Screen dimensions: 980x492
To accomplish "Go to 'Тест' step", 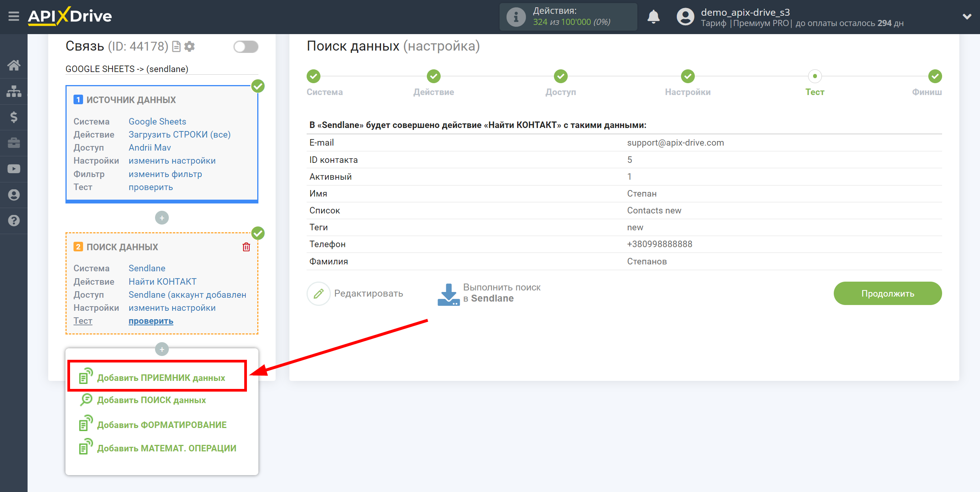I will coord(815,76).
